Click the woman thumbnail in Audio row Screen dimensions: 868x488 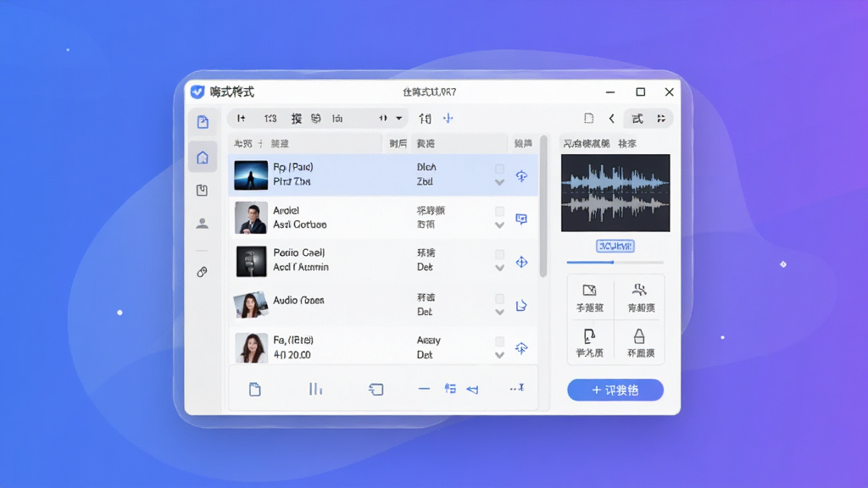pos(251,304)
